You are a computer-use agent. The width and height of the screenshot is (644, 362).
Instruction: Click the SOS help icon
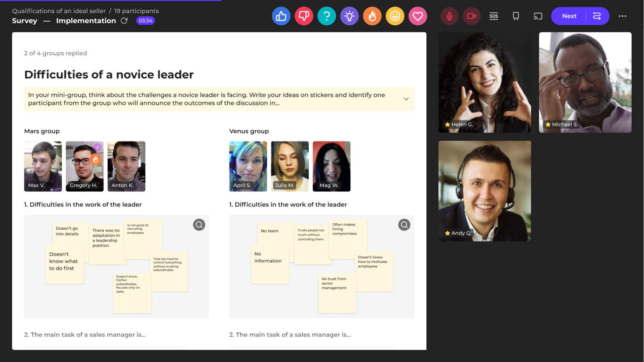[x=494, y=16]
